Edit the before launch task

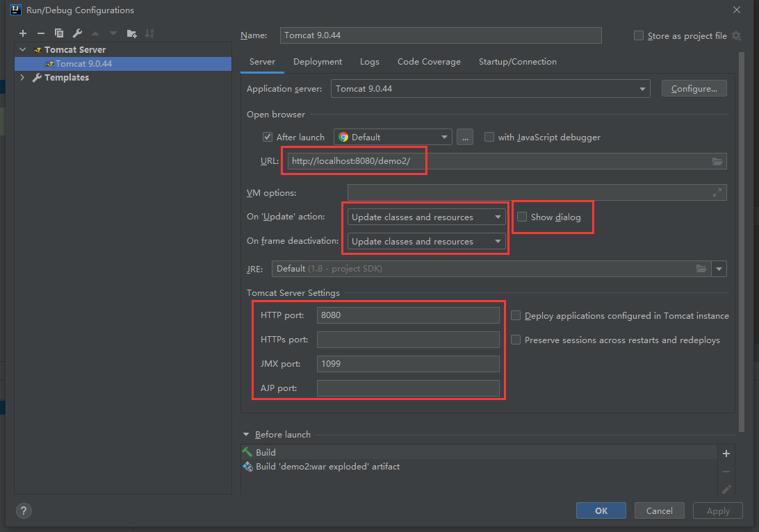[x=726, y=490]
